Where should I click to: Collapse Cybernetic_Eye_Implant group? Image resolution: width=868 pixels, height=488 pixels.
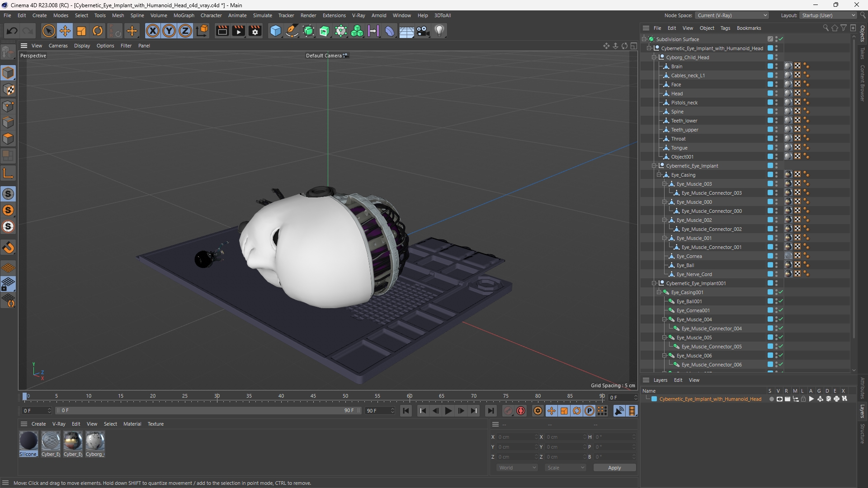654,166
